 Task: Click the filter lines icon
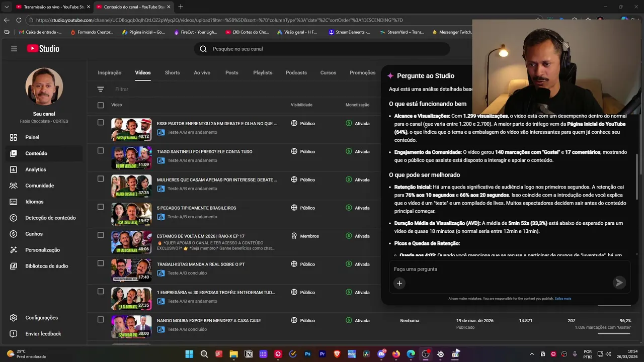click(x=101, y=89)
